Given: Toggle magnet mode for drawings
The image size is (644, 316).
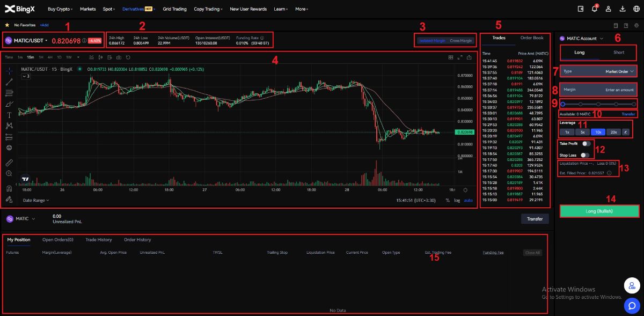Looking at the screenshot, I should click(x=9, y=188).
